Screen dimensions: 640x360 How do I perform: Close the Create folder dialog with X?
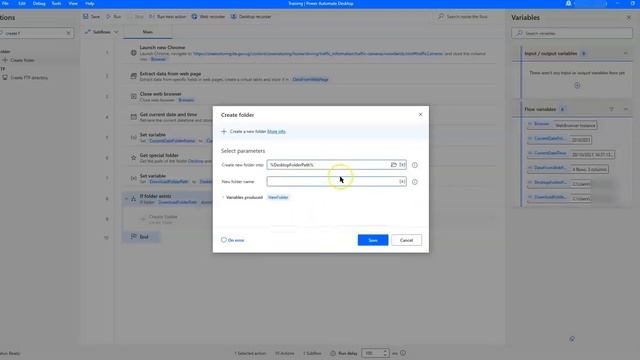(420, 115)
